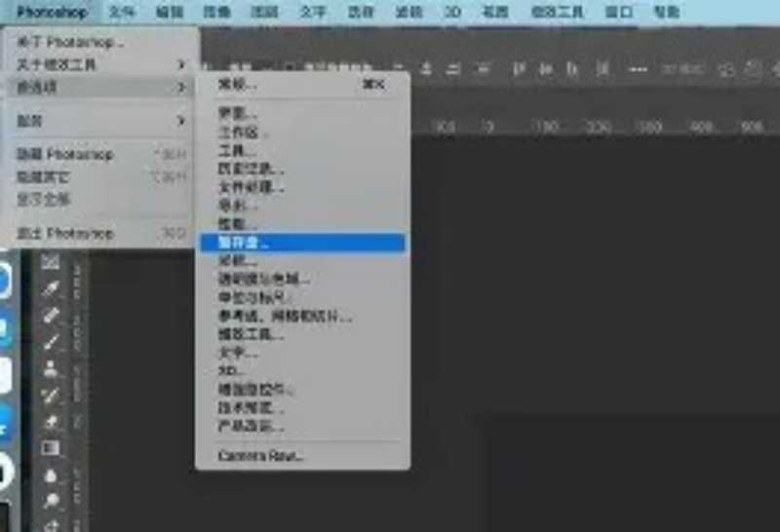
Task: Expand the 关于增效工具 submenu arrow
Action: (x=181, y=64)
